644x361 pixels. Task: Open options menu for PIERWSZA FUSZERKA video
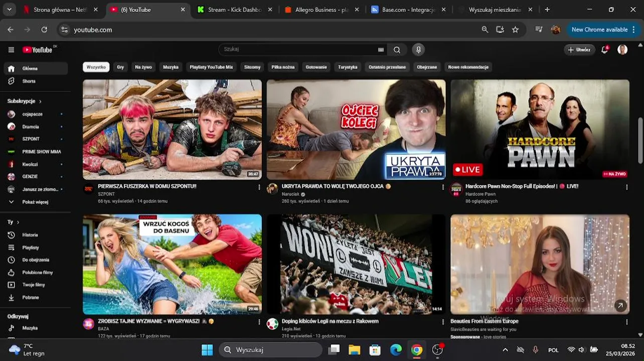tap(259, 187)
